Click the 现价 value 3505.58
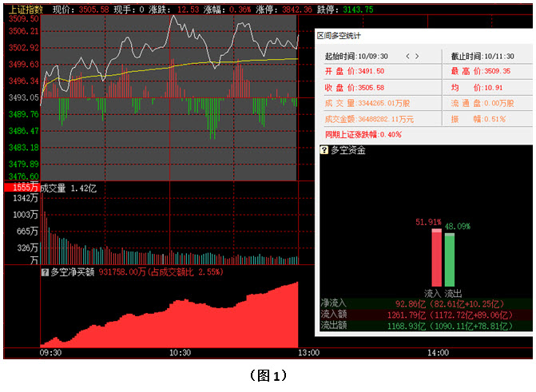The height and width of the screenshot is (392, 536). 93,10
